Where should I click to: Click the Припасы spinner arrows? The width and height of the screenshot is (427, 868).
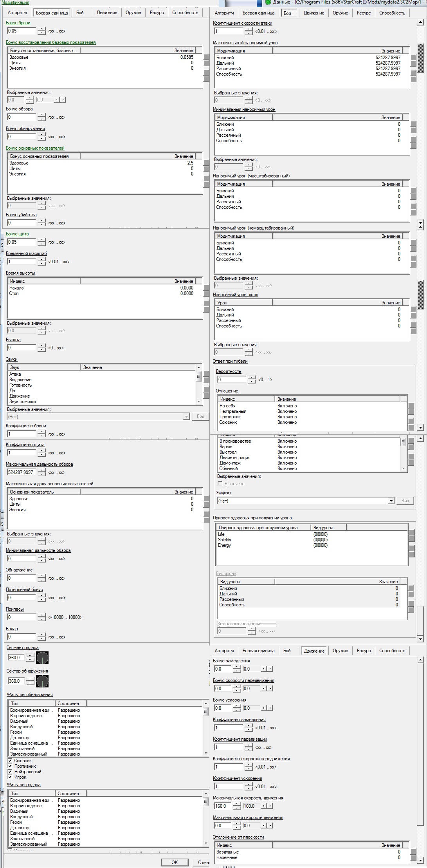tap(41, 617)
